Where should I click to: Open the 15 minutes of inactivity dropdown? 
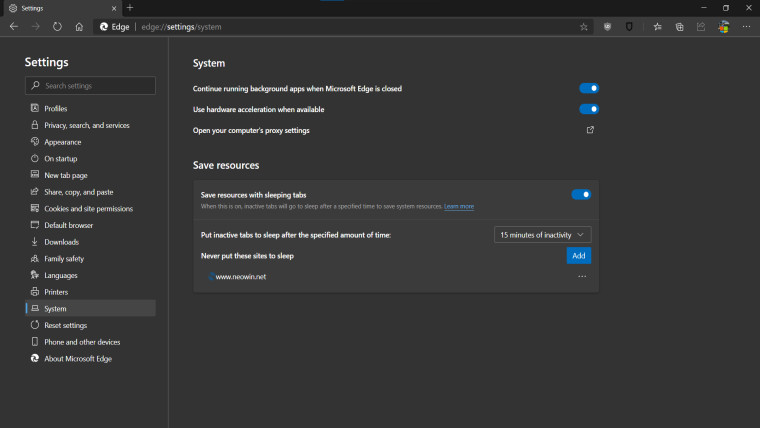point(542,235)
